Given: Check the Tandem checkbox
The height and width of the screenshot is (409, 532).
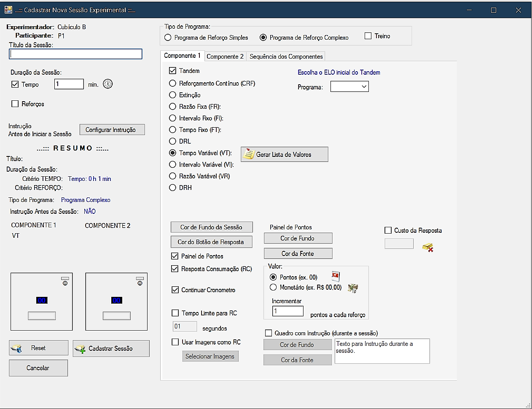Looking at the screenshot, I should [172, 71].
